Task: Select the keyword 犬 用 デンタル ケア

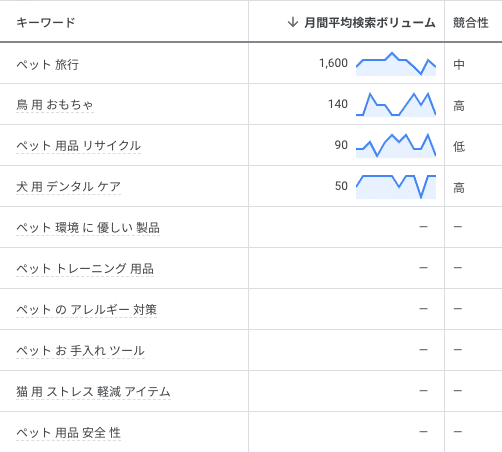Action: point(68,187)
